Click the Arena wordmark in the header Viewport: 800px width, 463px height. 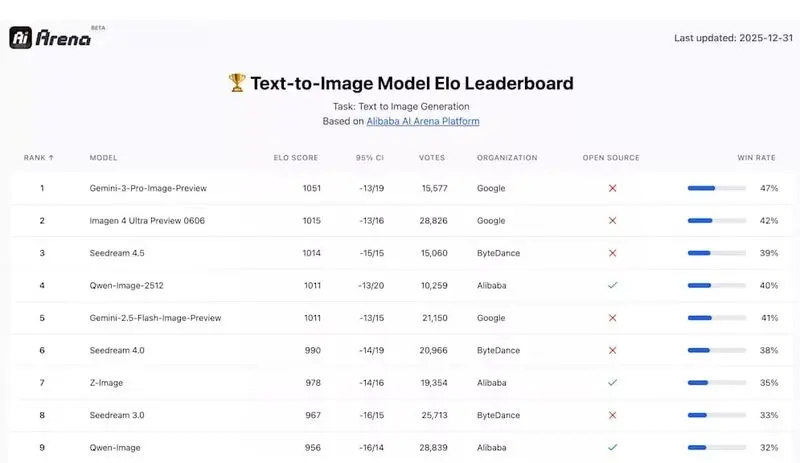coord(63,38)
